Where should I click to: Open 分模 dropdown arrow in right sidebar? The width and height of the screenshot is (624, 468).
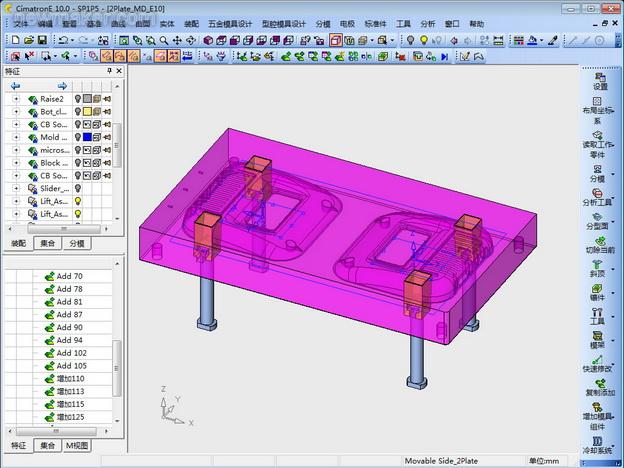[612, 174]
